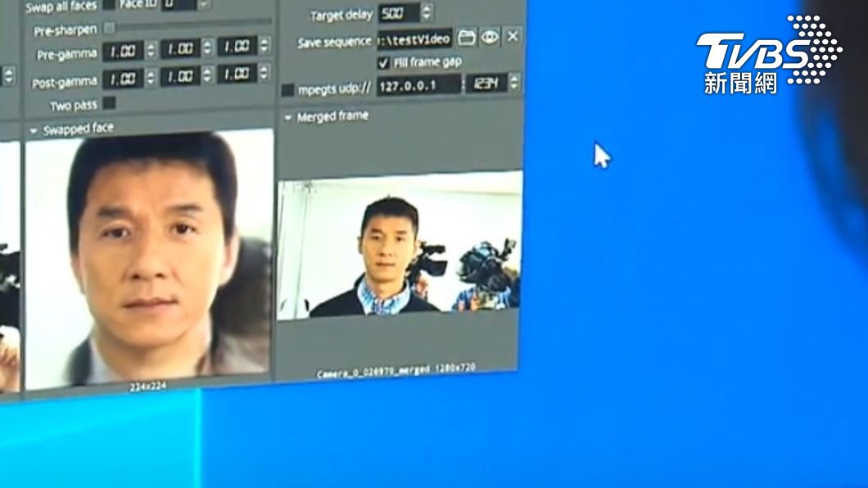Check the Swap all faces checkbox
This screenshot has width=868, height=488.
[x=109, y=5]
